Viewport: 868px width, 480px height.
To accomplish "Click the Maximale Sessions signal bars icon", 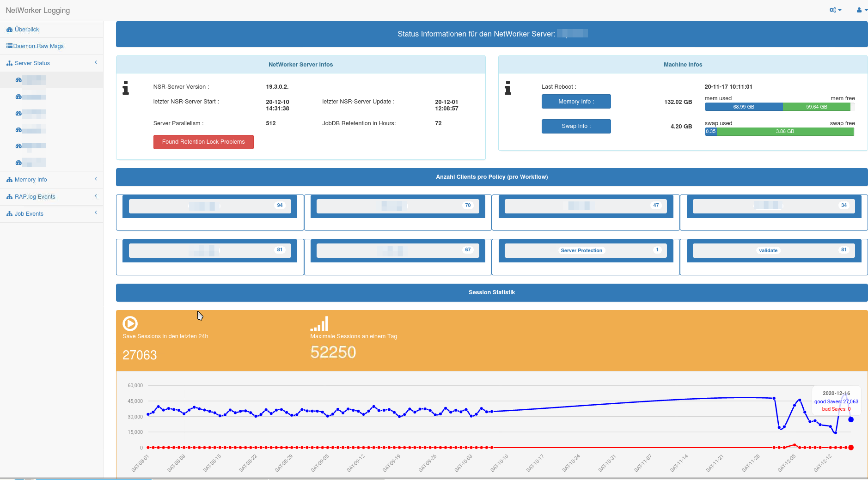I will click(319, 323).
